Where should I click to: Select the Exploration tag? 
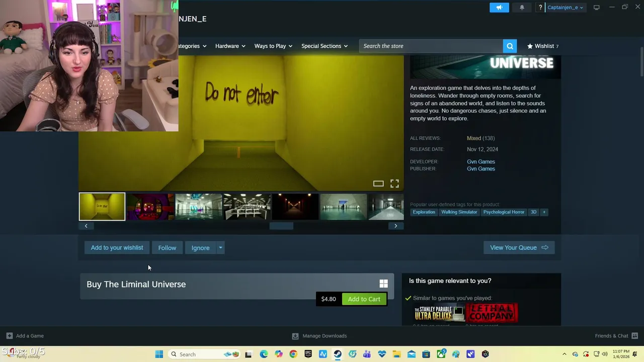coord(424,212)
